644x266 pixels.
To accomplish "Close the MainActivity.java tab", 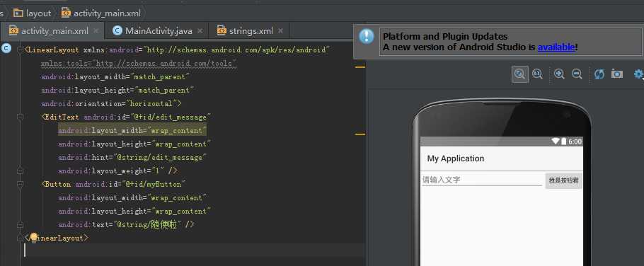I will [200, 31].
